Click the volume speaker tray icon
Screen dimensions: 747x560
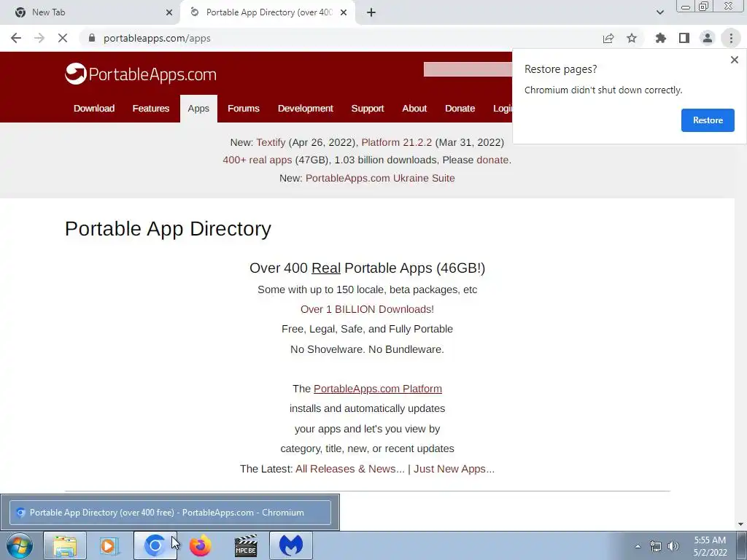pyautogui.click(x=673, y=546)
